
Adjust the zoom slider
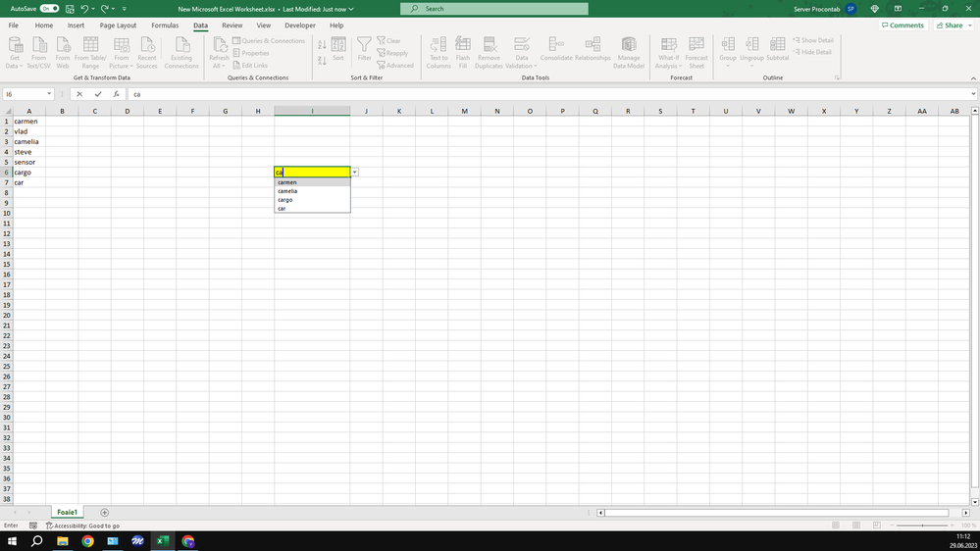pos(923,526)
